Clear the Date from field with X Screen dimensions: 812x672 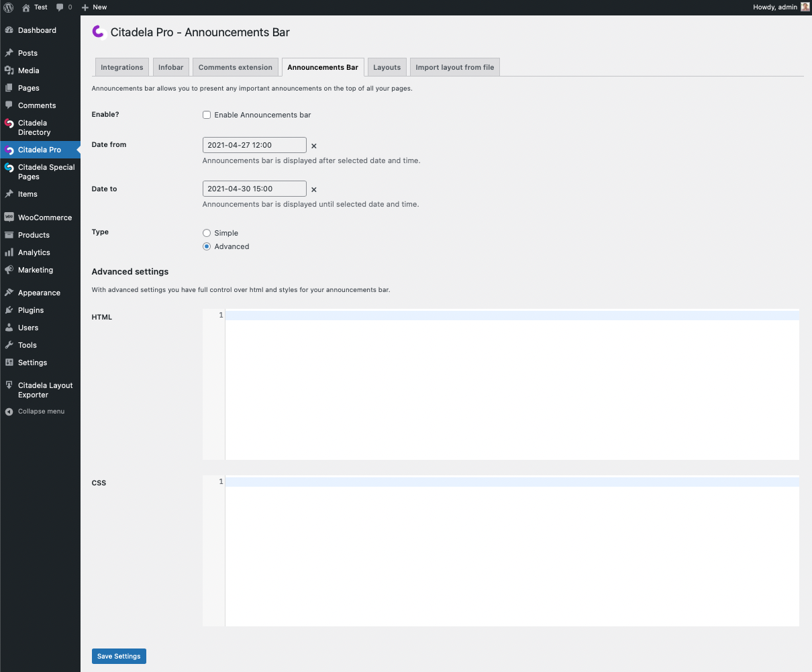coord(314,146)
